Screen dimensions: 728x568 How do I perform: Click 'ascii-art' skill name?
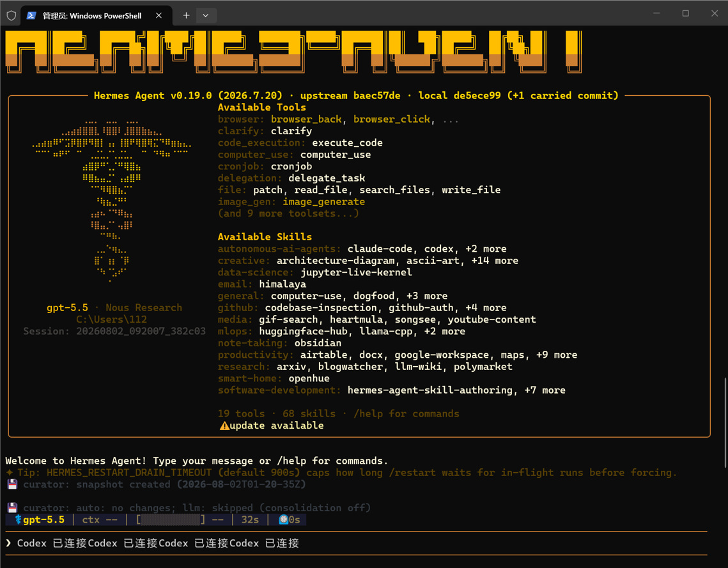pyautogui.click(x=433, y=261)
